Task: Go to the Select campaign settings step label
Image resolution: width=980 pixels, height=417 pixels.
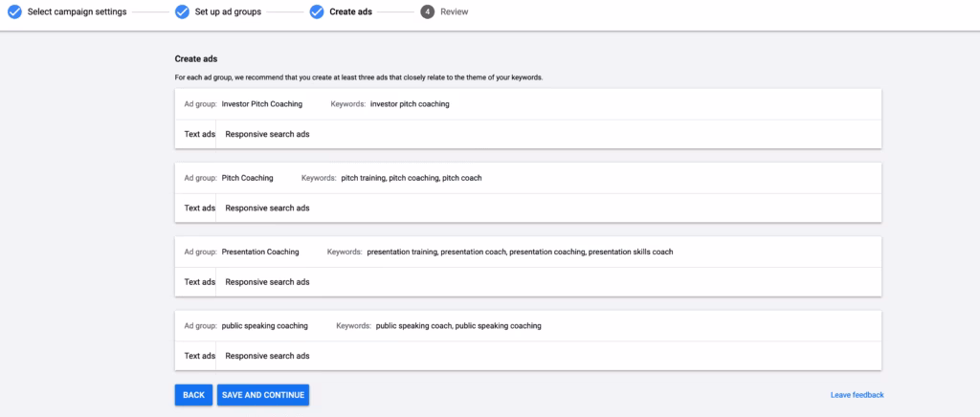Action: [77, 12]
